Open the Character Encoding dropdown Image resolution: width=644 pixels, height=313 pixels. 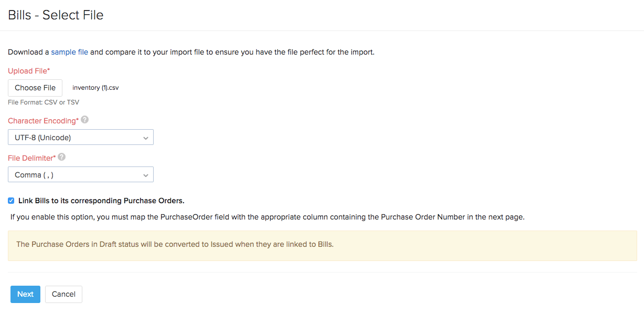pyautogui.click(x=80, y=137)
